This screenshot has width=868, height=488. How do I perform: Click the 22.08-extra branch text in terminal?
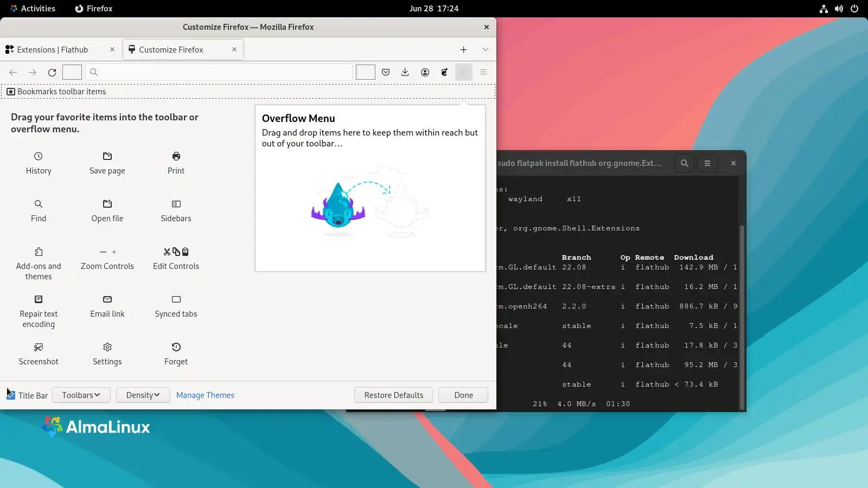[589, 287]
